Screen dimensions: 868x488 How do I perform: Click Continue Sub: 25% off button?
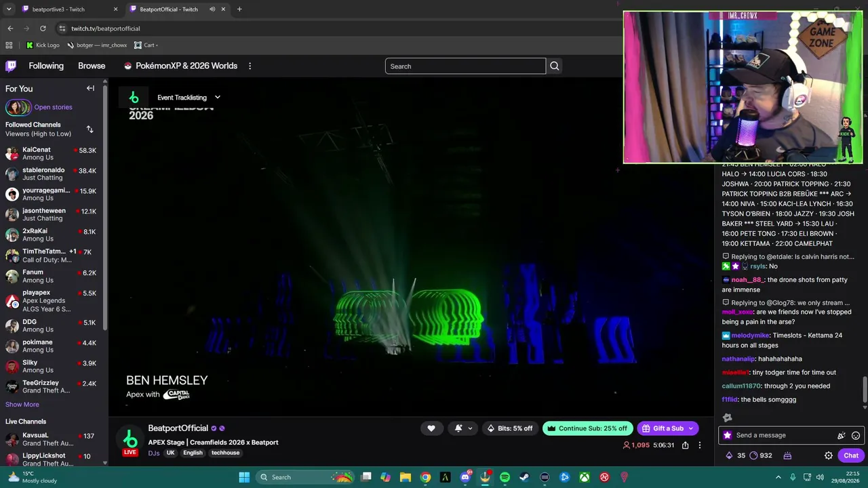coord(588,428)
